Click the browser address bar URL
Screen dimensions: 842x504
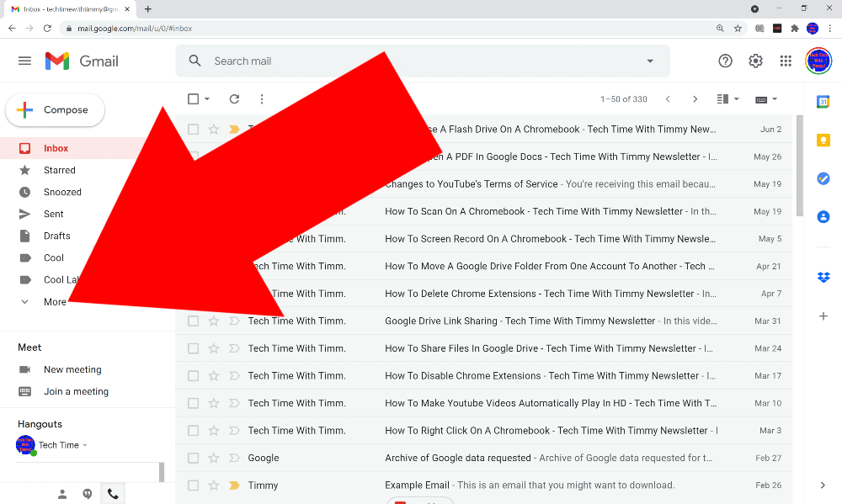point(134,29)
